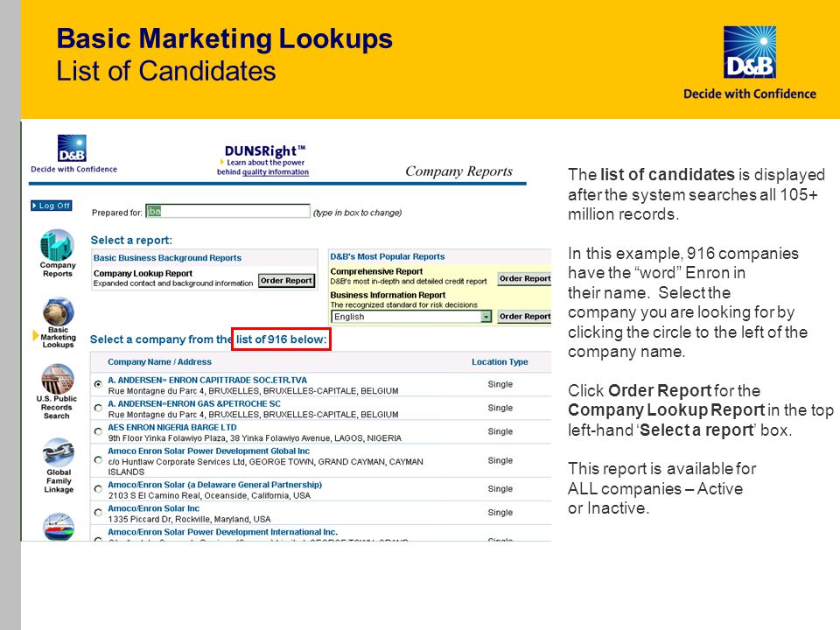840x630 pixels.
Task: Open the Basic Marketing Lookups globe icon
Action: 59,311
